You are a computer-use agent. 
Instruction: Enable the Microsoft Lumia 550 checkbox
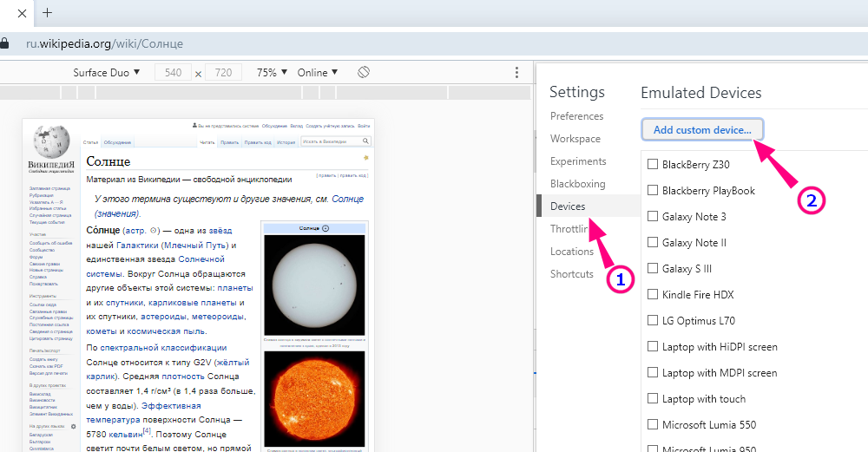pos(653,424)
